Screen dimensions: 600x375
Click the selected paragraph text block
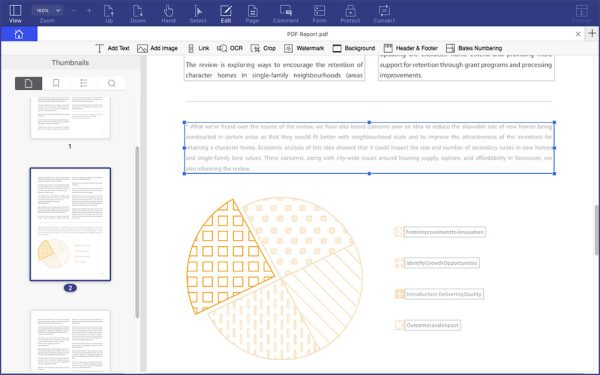[x=369, y=148]
